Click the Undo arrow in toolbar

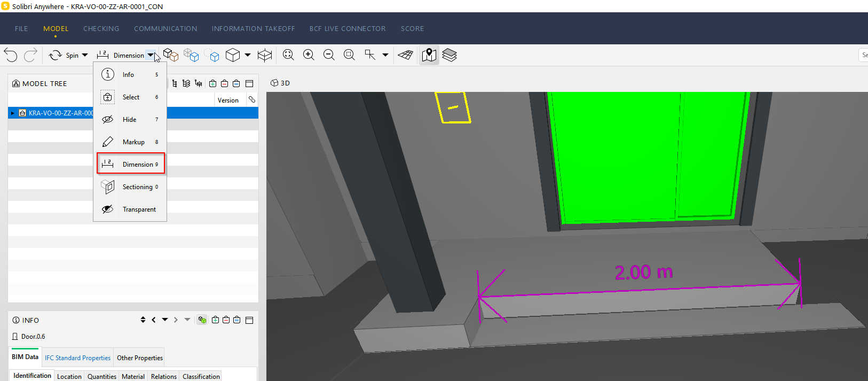11,55
